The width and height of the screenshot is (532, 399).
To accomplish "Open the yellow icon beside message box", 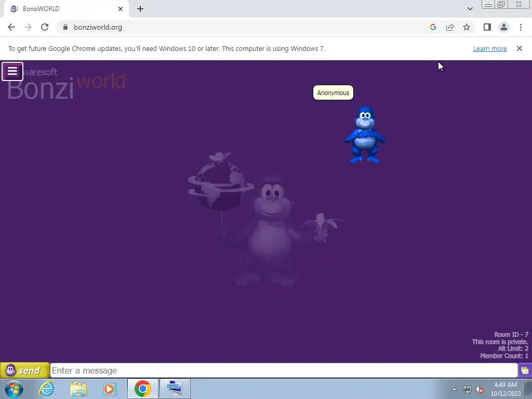I will click(x=525, y=370).
